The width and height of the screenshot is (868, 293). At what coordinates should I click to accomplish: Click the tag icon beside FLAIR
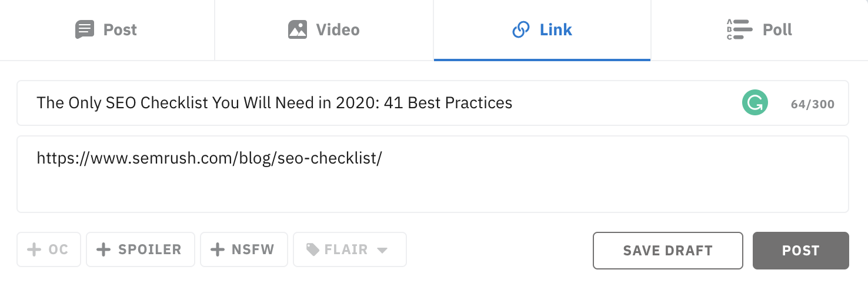(x=313, y=250)
